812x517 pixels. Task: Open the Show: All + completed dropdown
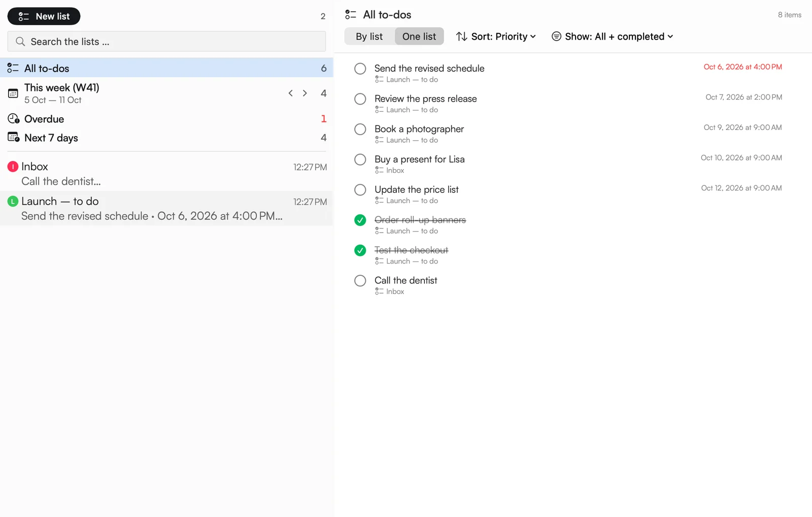[613, 37]
